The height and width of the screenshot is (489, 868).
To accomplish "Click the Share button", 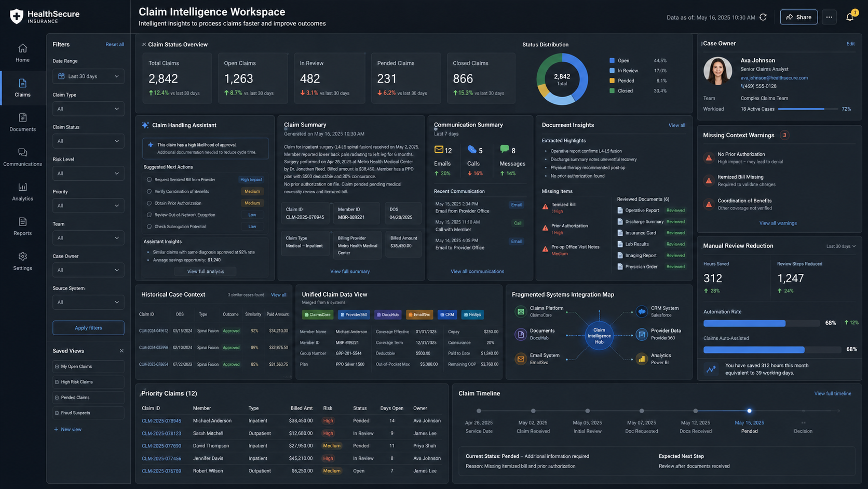I will tap(798, 17).
